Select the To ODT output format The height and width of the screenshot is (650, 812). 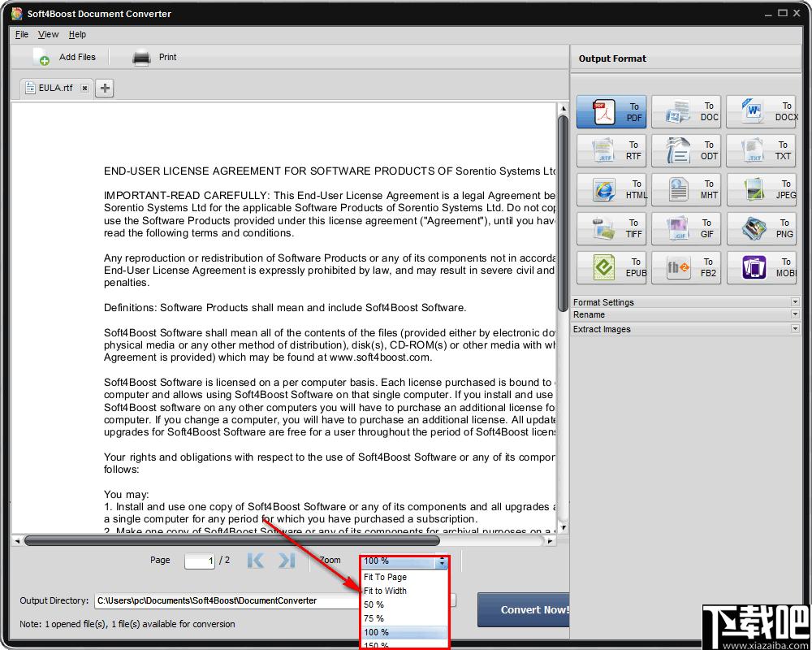[x=685, y=151]
